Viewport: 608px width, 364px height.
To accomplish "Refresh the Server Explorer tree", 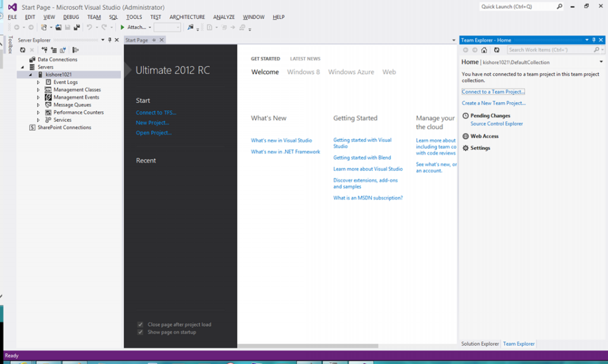I will (x=23, y=50).
